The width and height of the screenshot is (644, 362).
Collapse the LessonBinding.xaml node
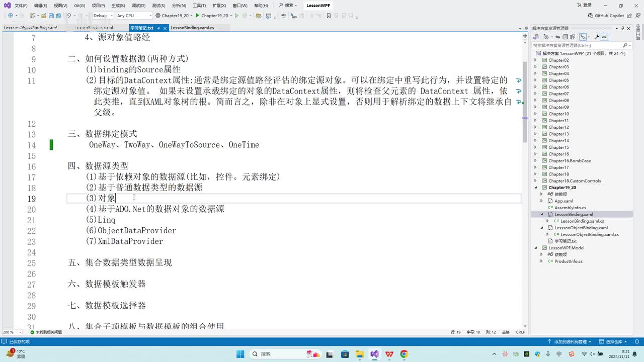(x=542, y=214)
